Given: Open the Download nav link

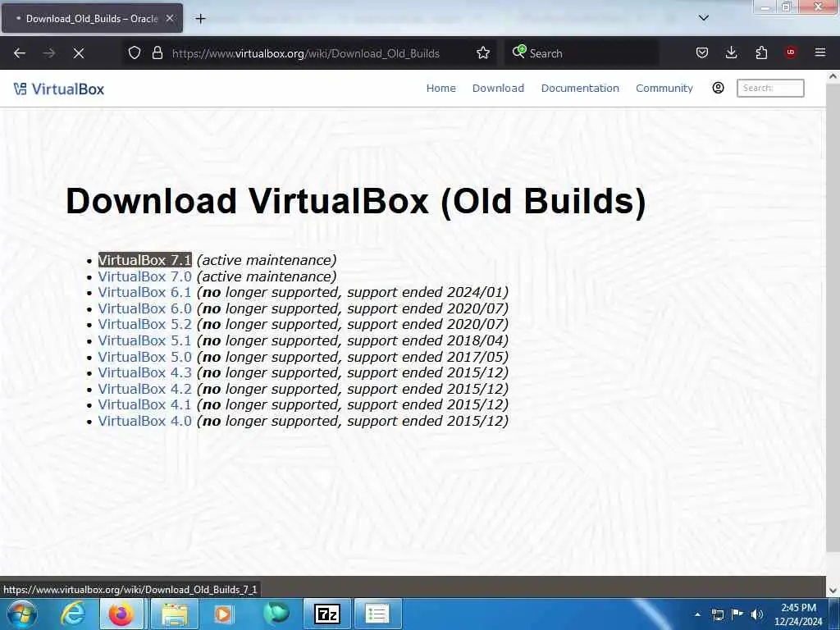Looking at the screenshot, I should [x=498, y=88].
